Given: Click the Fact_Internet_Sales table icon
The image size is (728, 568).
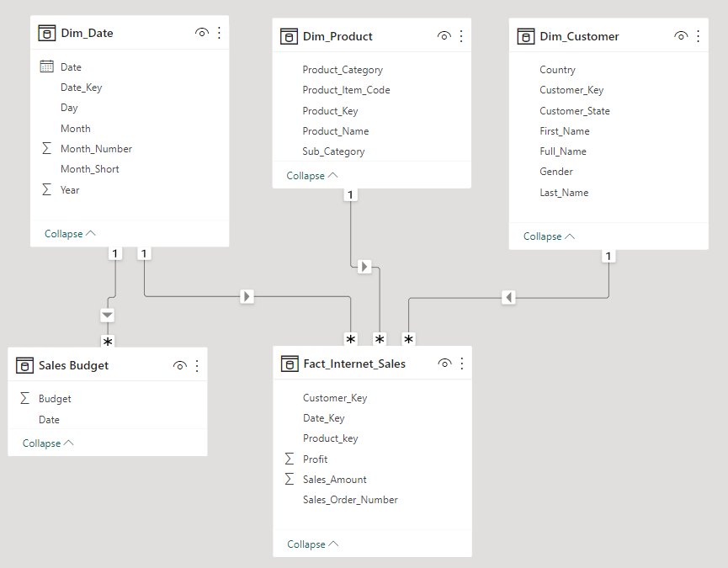Looking at the screenshot, I should [289, 364].
